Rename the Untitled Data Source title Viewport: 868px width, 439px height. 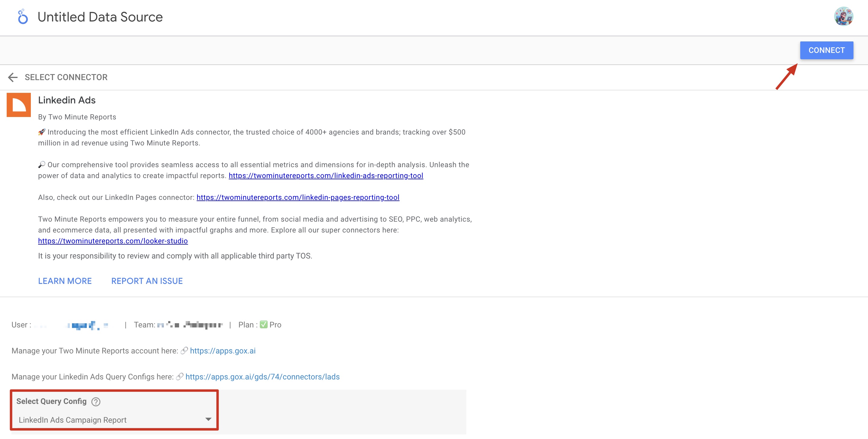(x=100, y=17)
